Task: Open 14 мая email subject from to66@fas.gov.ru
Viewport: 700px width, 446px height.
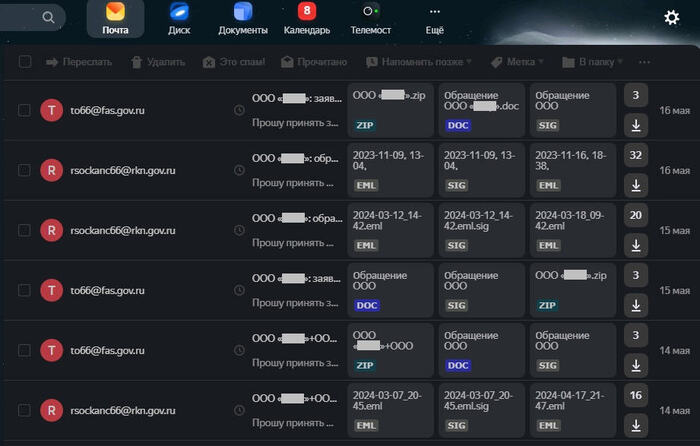Action: click(295, 338)
